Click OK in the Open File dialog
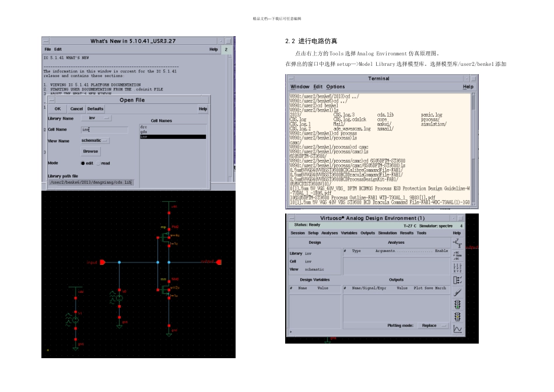554x392 pixels. coord(57,108)
